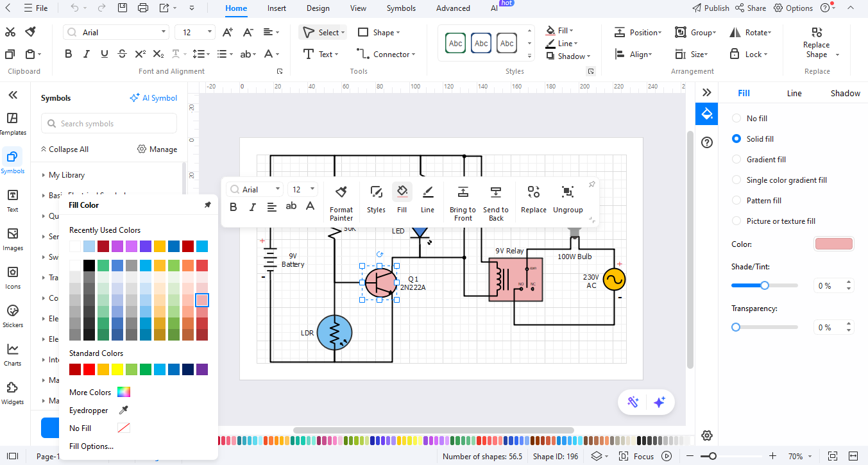Increase font size in ribbon
Viewport: 868px width, 465px height.
(x=228, y=32)
